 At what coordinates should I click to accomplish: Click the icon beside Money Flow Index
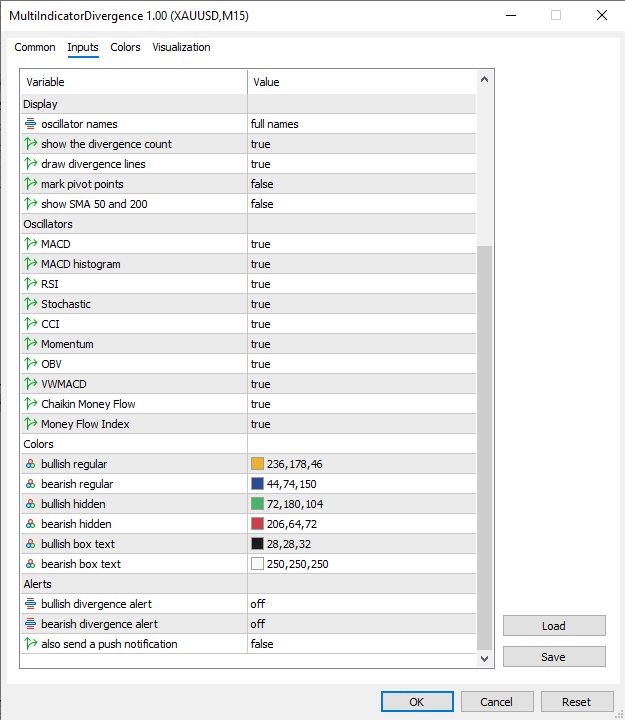tap(30, 424)
